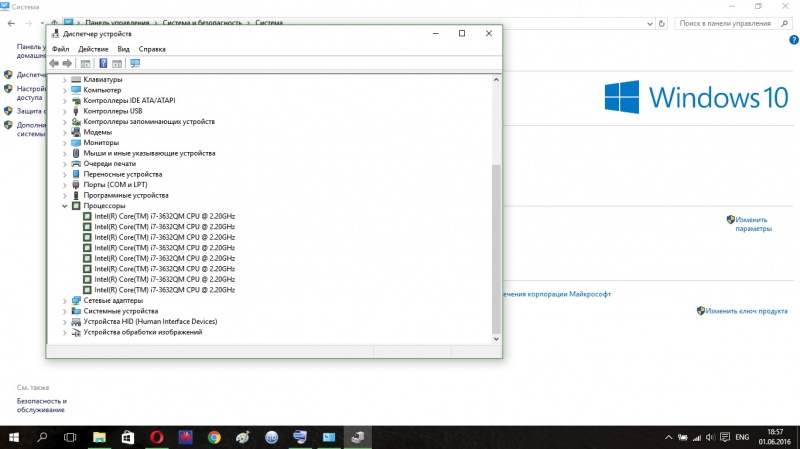This screenshot has width=800, height=449.
Task: Select the Программные устройства icon
Action: click(x=76, y=195)
